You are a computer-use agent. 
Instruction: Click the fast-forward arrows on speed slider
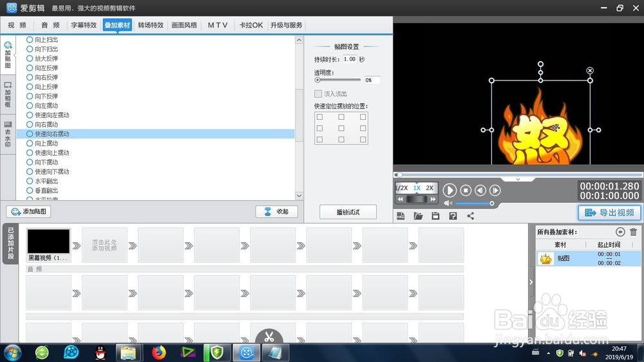(x=433, y=199)
